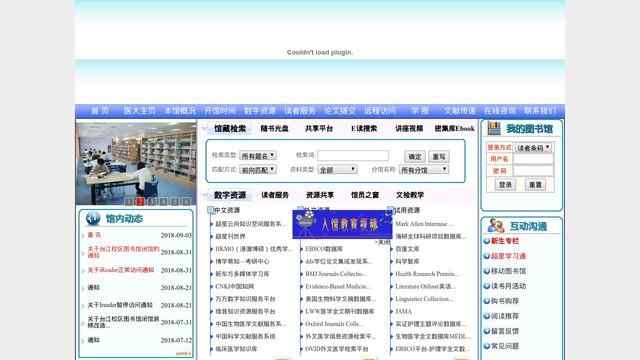Click the bullet icon next to 读书月活动
Screen dimensions: 640x360
pyautogui.click(x=487, y=286)
